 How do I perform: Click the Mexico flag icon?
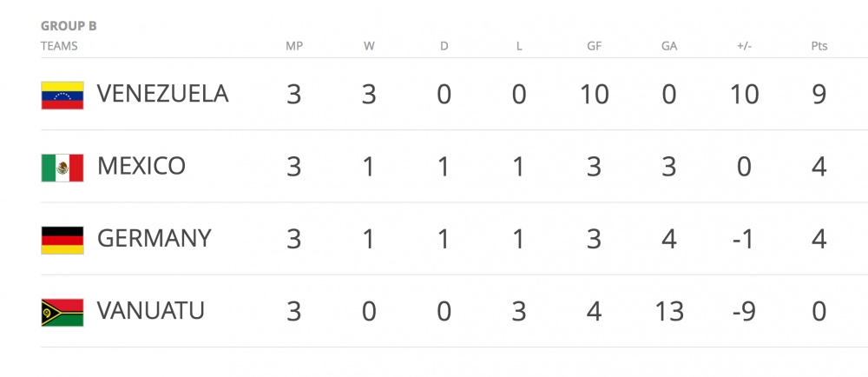pyautogui.click(x=62, y=167)
